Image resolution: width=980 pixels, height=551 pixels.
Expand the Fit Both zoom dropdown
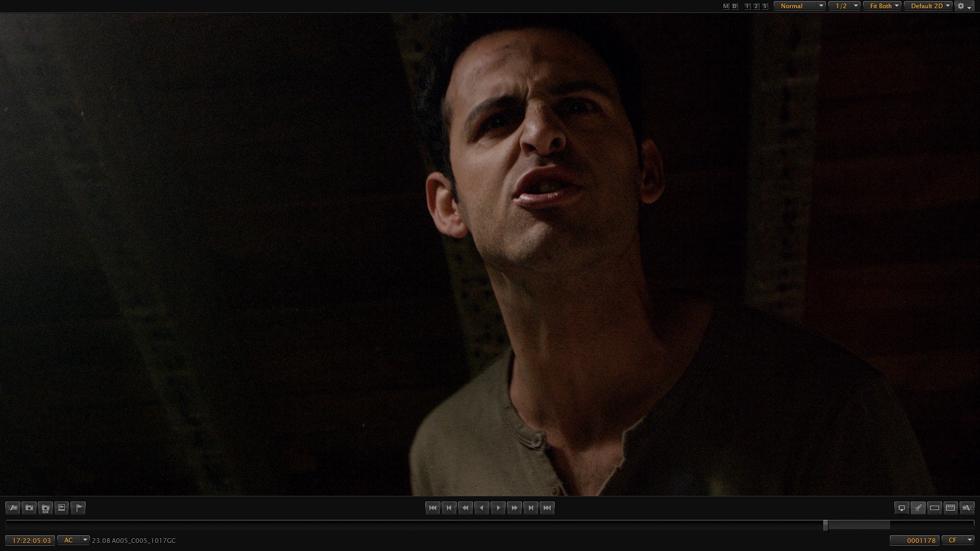882,6
